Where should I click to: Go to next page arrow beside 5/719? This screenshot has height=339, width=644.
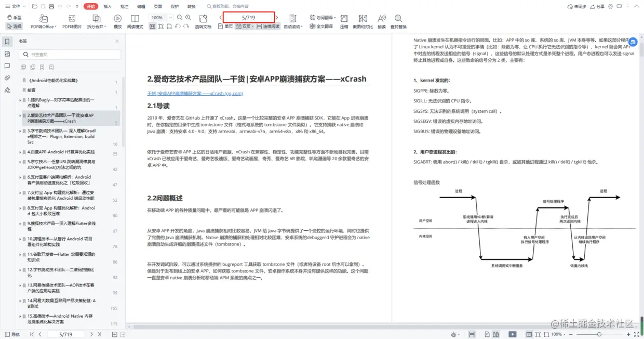pos(277,18)
